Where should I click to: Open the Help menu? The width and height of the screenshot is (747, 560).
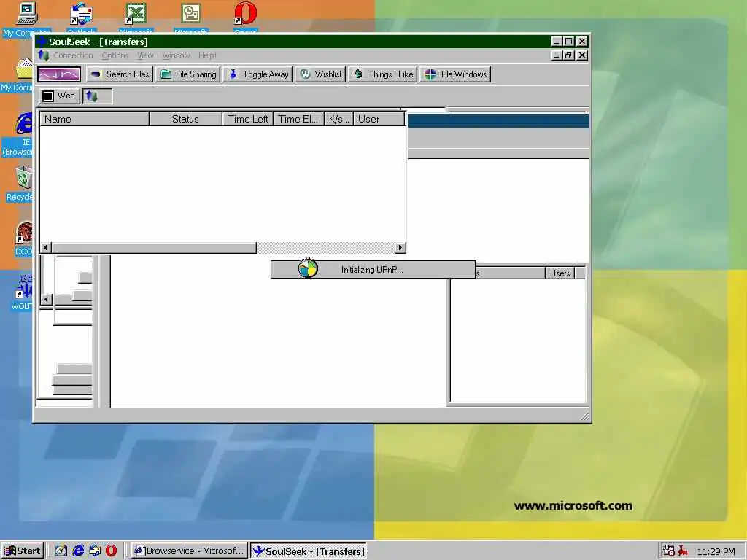tap(207, 55)
